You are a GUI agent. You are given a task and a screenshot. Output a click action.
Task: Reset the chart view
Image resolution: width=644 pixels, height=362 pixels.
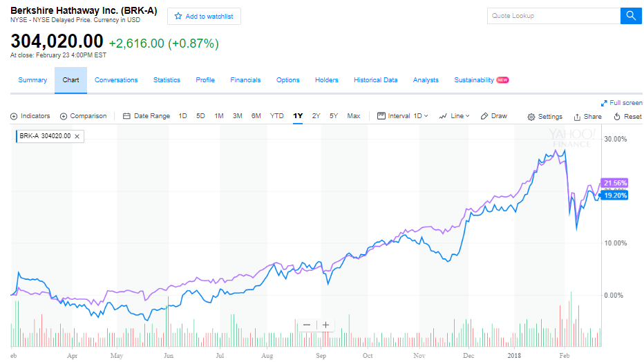pyautogui.click(x=627, y=117)
